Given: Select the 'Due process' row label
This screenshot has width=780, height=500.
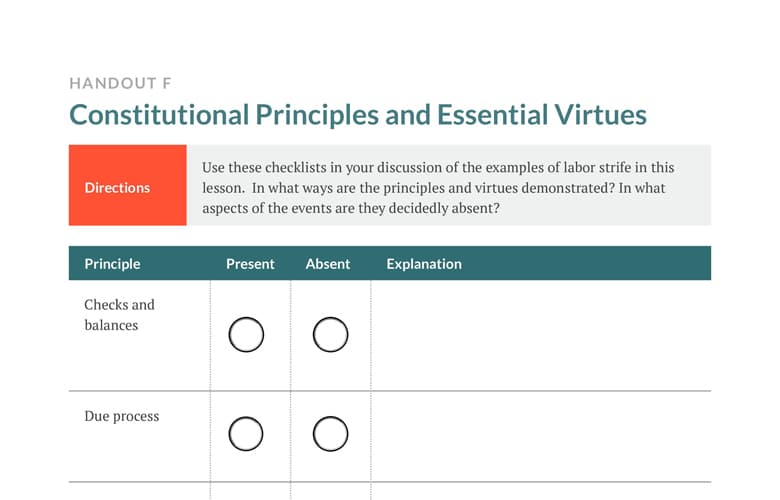Looking at the screenshot, I should pyautogui.click(x=122, y=416).
